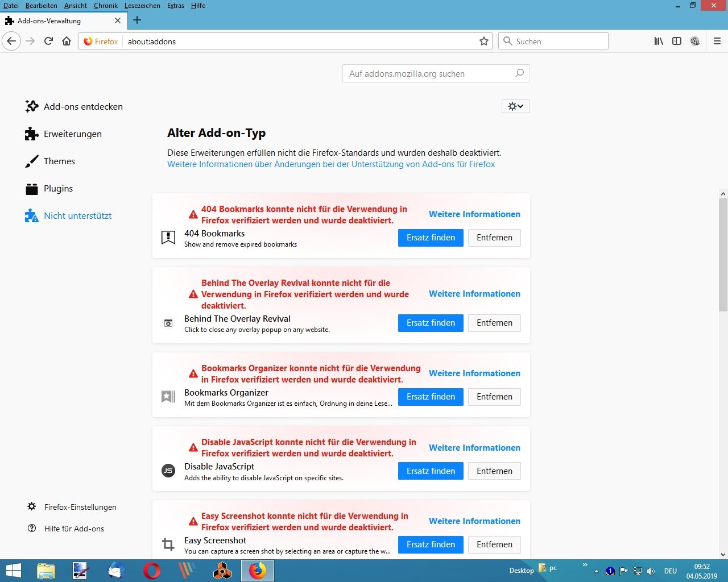The image size is (728, 582).
Task: Open the Chronik menu
Action: [x=106, y=6]
